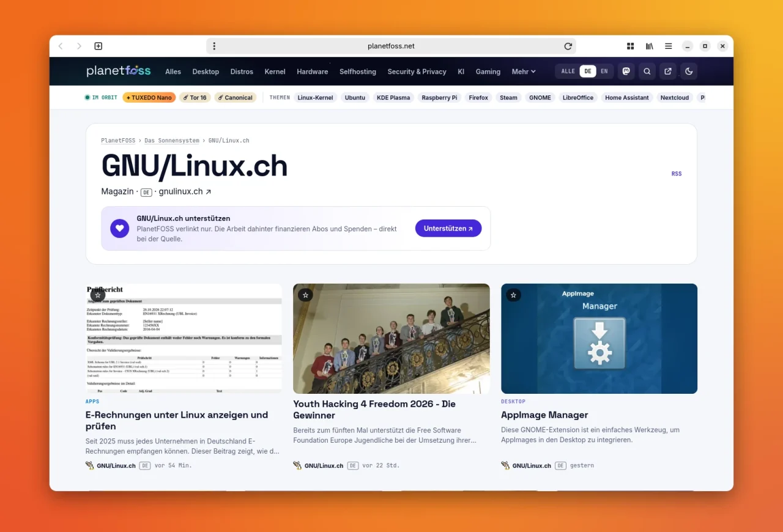Open the page menu dots in the address bar
Image resolution: width=783 pixels, height=532 pixels.
click(x=214, y=46)
